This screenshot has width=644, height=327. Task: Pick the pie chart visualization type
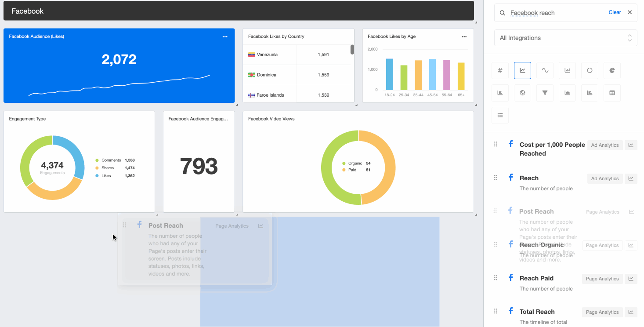pos(612,70)
